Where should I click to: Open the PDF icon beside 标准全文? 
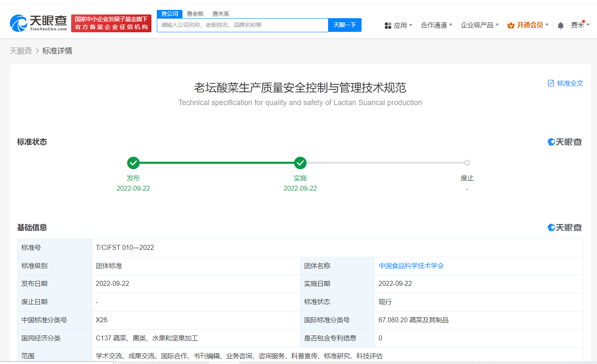(551, 83)
